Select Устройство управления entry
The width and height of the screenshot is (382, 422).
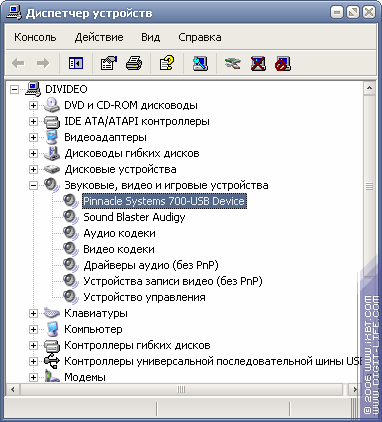[x=144, y=297]
